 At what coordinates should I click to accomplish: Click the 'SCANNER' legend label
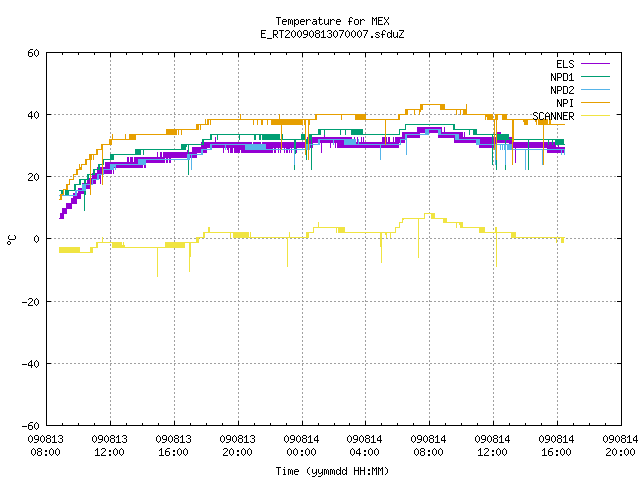553,116
